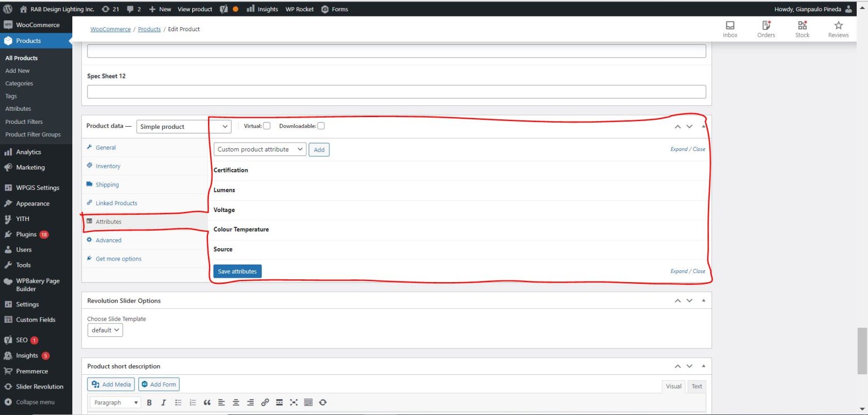Switch to the Text editor tab

click(697, 386)
